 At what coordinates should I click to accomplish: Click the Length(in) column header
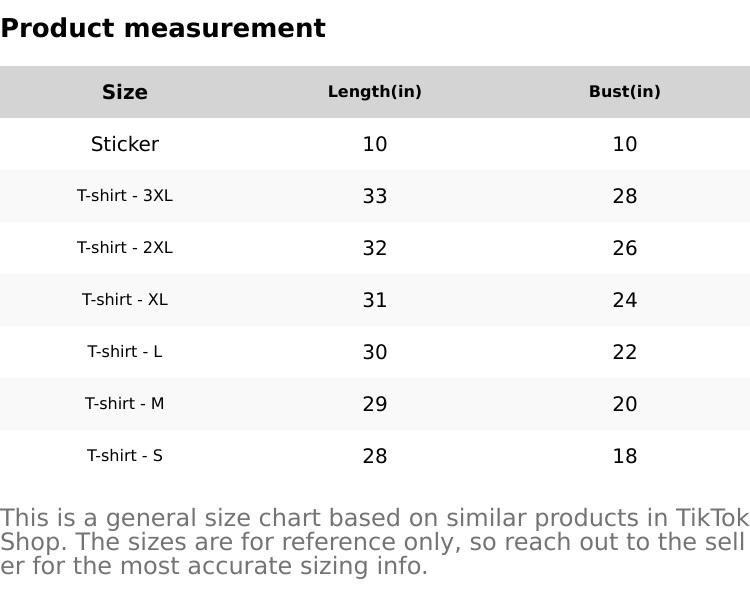375,92
